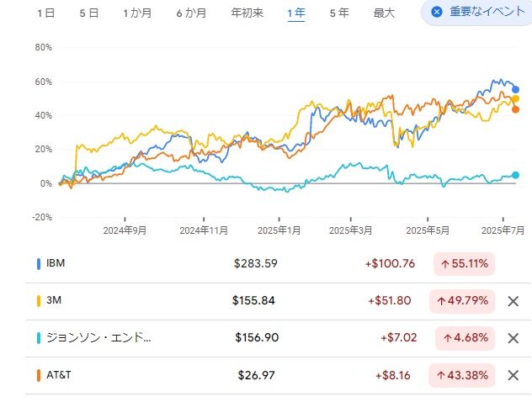Show the 年初来 year-to-date range

pos(245,13)
